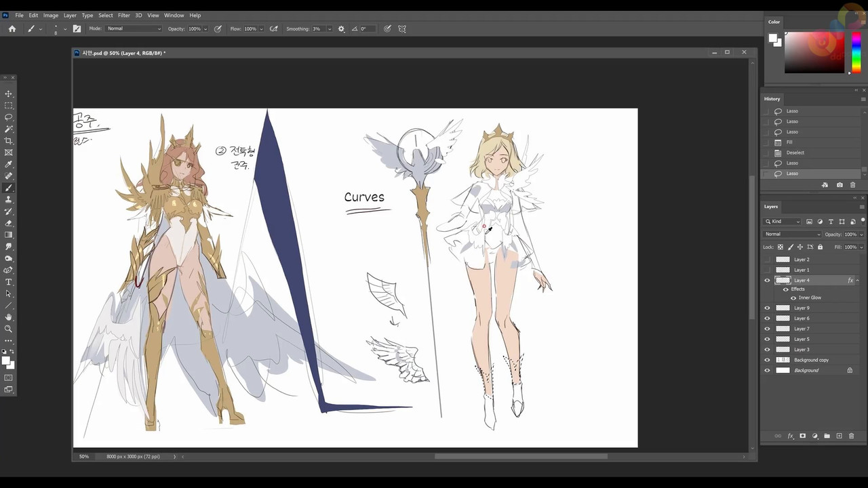Select the Dodge tool
Viewport: 868px width, 488px height.
(9, 258)
